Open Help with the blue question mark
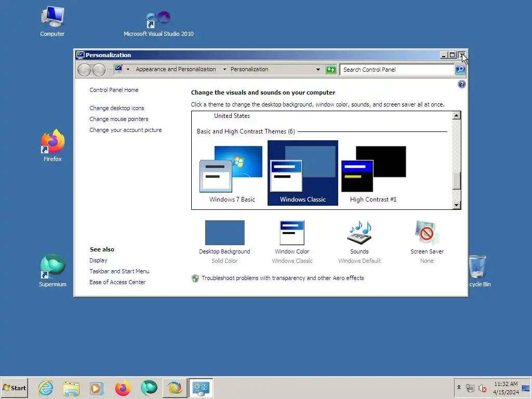Image resolution: width=532 pixels, height=399 pixels. pos(461,84)
